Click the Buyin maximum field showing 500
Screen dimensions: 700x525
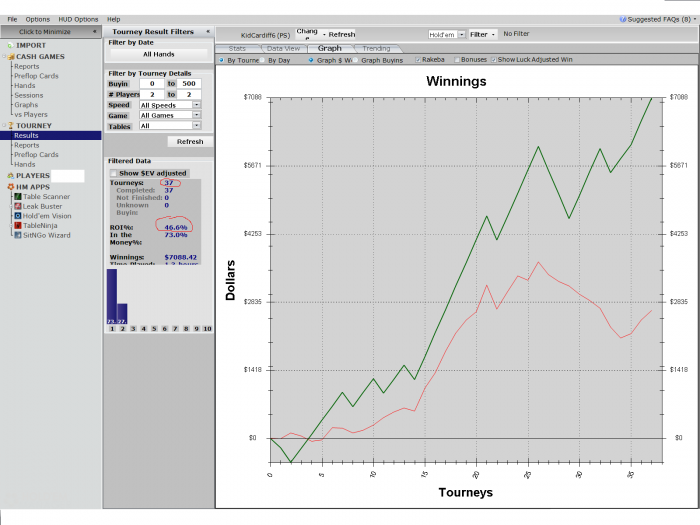point(189,83)
